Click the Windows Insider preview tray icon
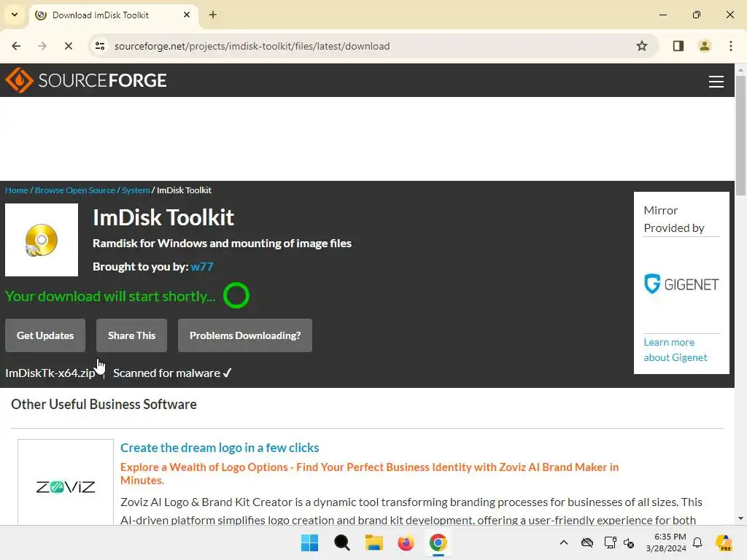The width and height of the screenshot is (747, 560). tap(724, 542)
